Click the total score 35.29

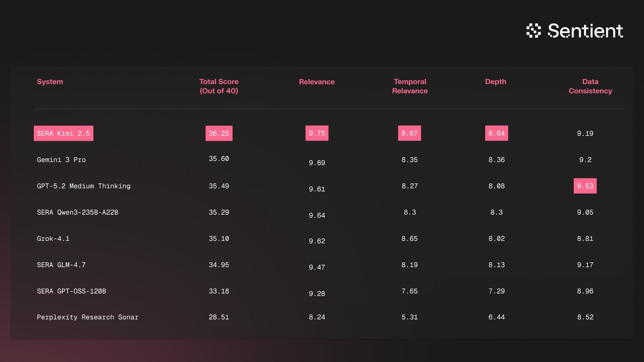(x=219, y=212)
